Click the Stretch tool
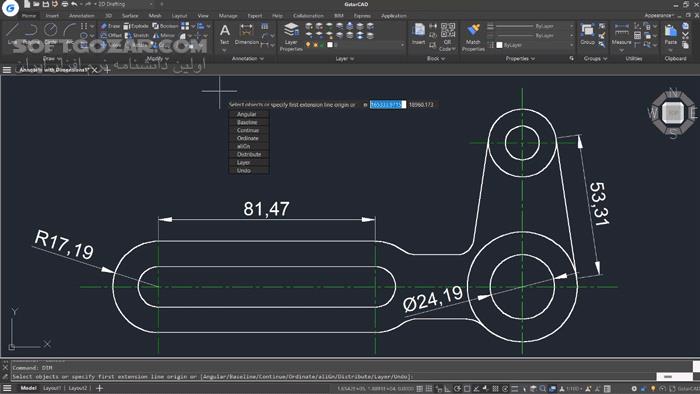The width and height of the screenshot is (700, 394). (137, 35)
